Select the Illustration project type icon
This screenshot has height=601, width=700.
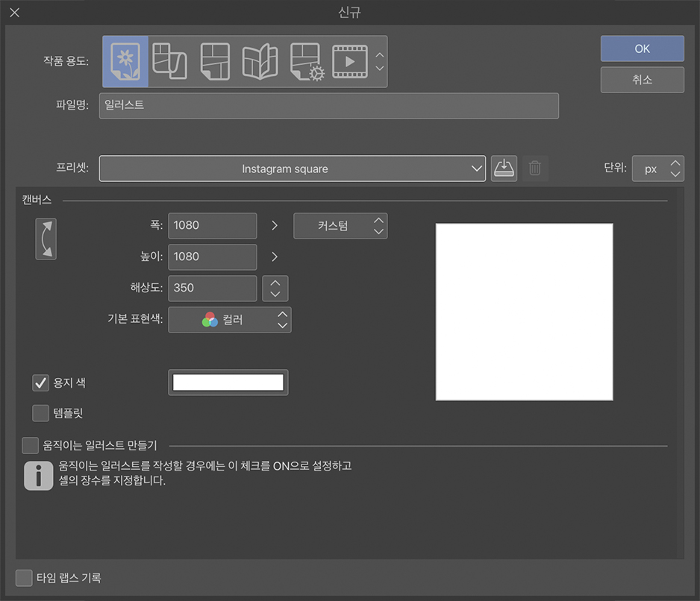[x=125, y=62]
